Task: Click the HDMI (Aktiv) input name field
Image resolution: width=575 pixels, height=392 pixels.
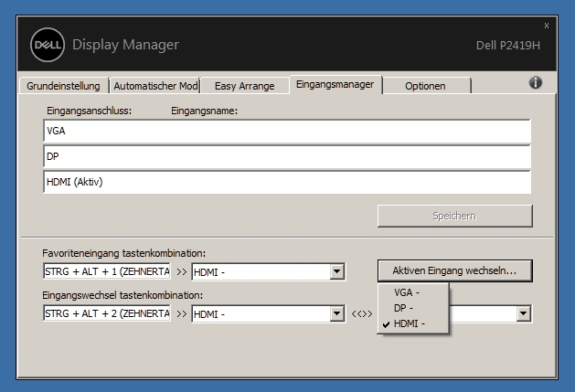Action: [x=287, y=182]
